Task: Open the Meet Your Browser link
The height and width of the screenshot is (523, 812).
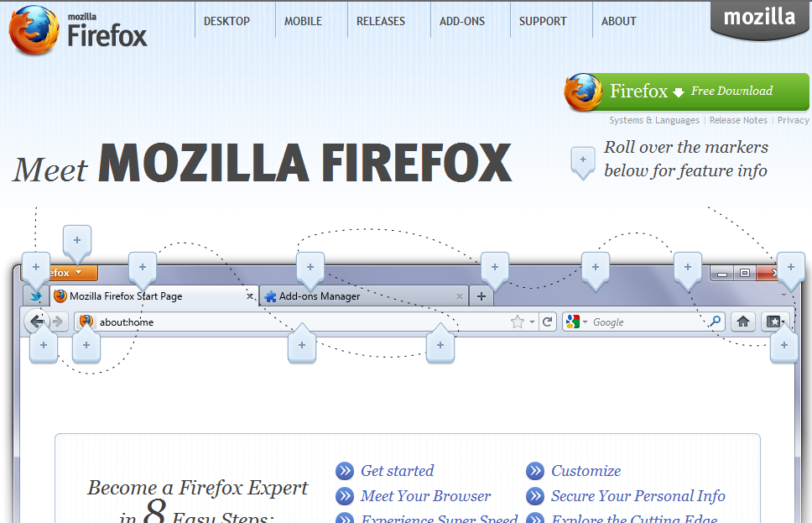Action: [x=425, y=496]
